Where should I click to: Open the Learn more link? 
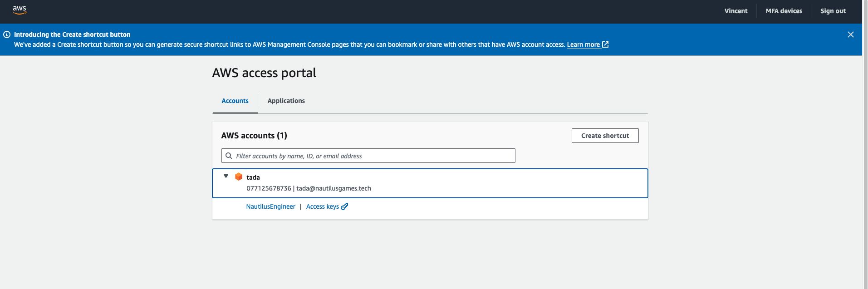tap(583, 44)
